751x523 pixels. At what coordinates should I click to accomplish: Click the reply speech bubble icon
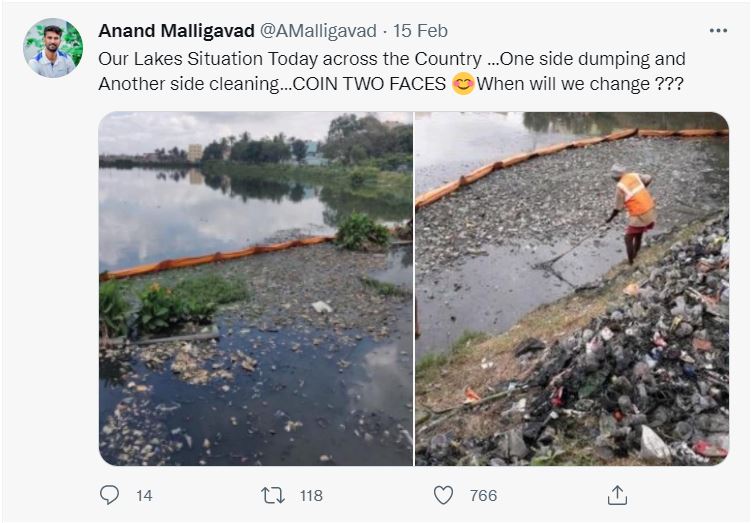click(x=111, y=495)
